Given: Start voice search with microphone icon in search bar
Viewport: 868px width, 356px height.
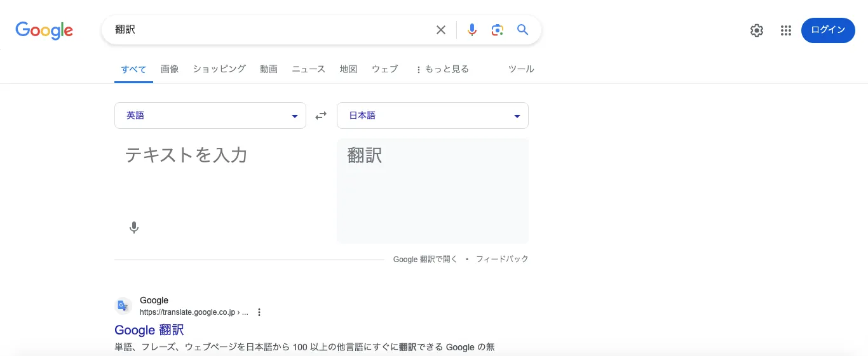Looking at the screenshot, I should [x=471, y=30].
